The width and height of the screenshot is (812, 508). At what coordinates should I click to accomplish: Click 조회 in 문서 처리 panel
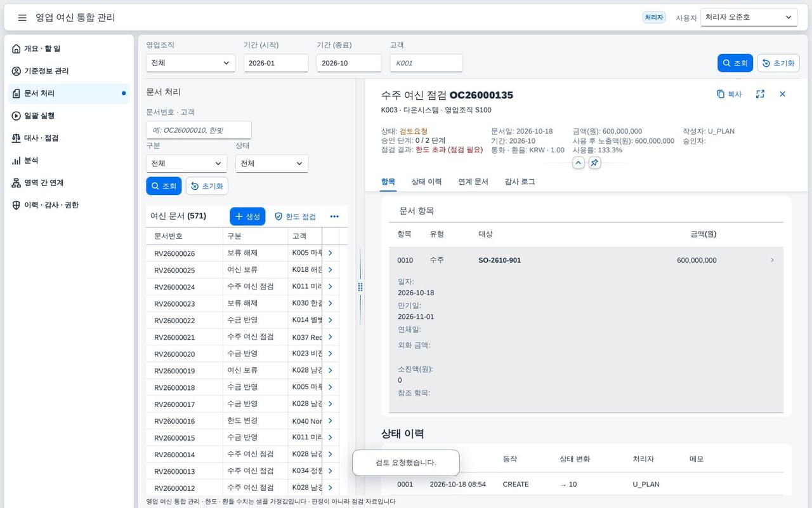[x=164, y=186]
